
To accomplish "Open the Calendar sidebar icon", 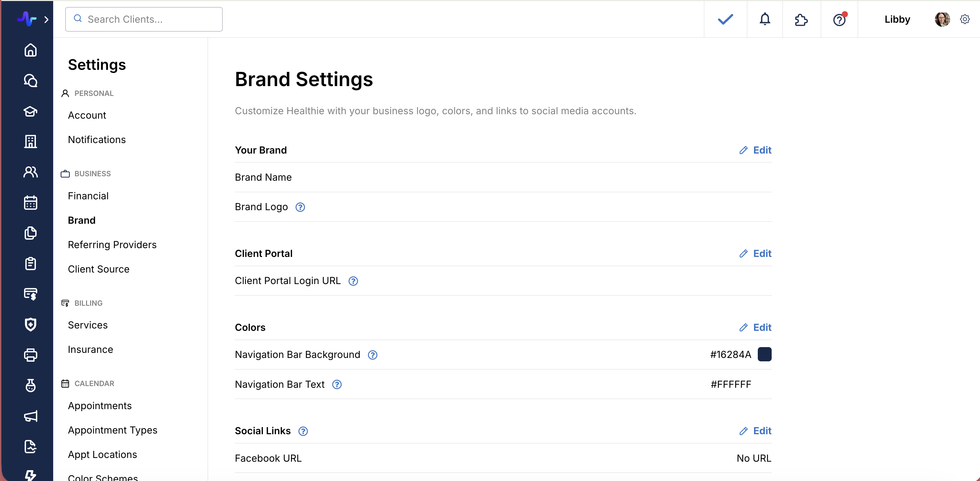I will point(30,202).
